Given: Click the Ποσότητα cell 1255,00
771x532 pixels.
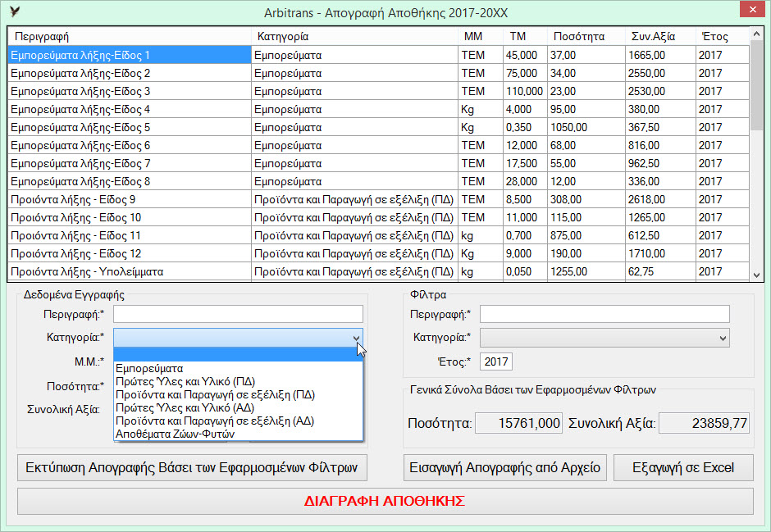Looking at the screenshot, I should click(x=586, y=271).
